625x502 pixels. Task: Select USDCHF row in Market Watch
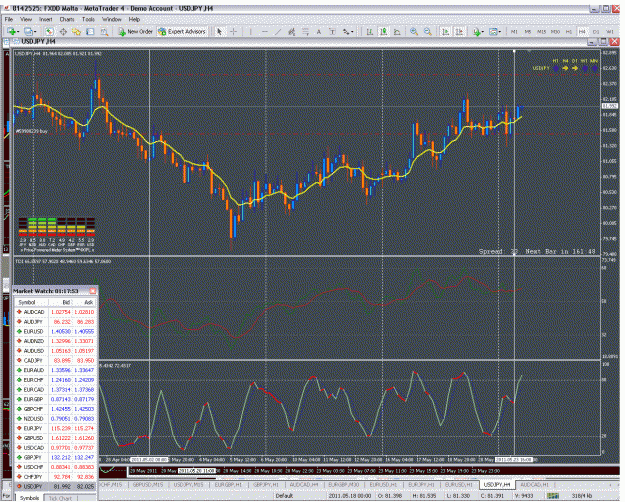click(x=55, y=467)
